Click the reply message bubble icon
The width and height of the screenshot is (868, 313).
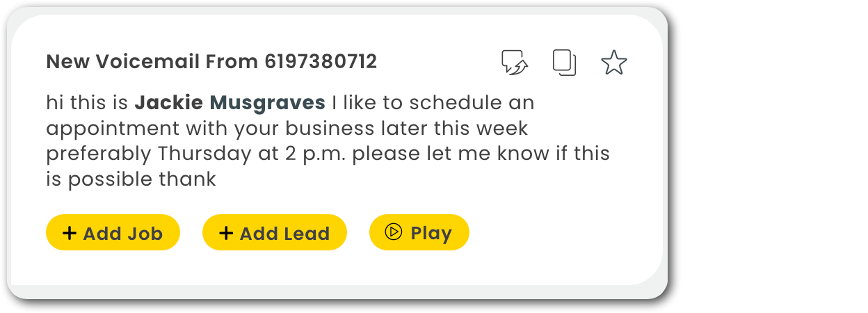coord(515,63)
